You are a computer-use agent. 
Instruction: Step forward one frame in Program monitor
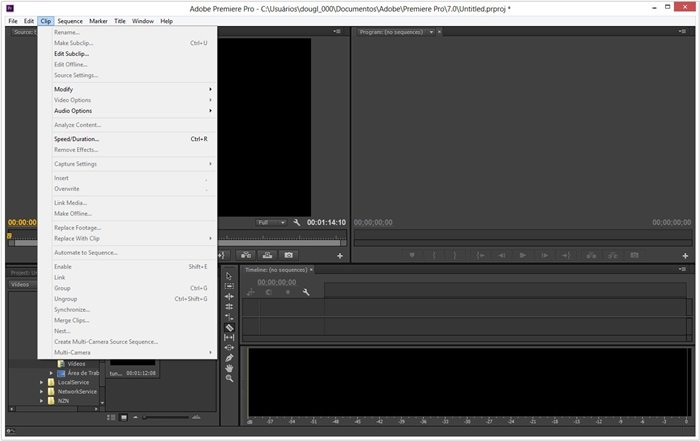click(545, 255)
